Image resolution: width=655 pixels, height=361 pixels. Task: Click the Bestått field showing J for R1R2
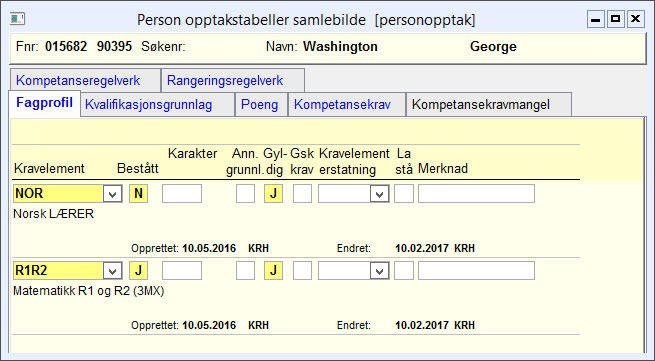point(138,271)
